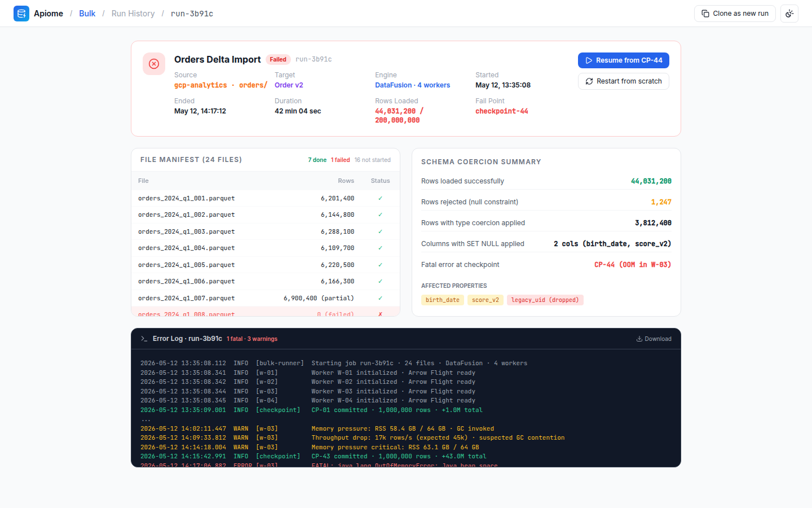Viewport: 812px width, 508px height.
Task: Clone as new run
Action: tap(735, 14)
